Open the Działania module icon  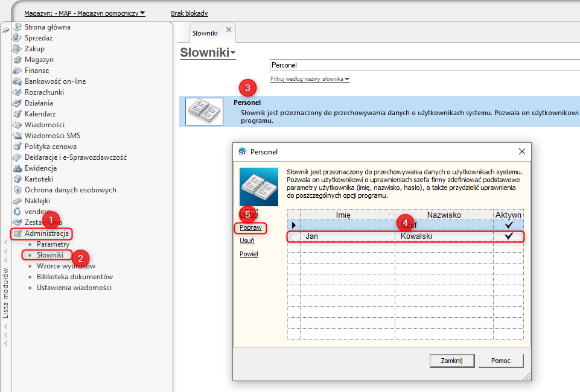point(18,103)
